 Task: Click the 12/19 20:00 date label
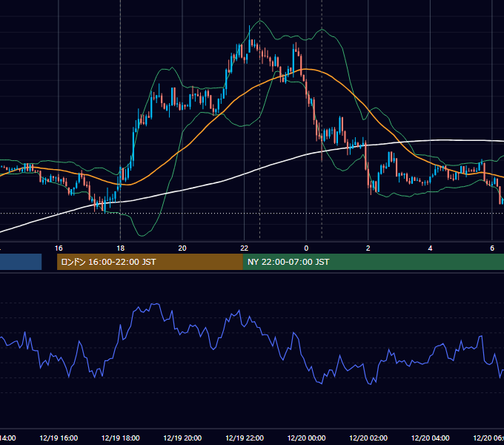[x=182, y=438]
